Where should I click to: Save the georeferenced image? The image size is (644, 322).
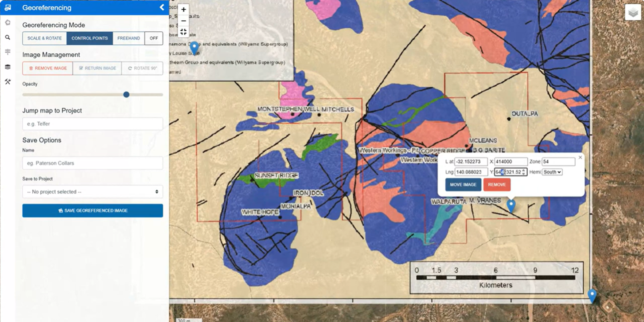(93, 210)
